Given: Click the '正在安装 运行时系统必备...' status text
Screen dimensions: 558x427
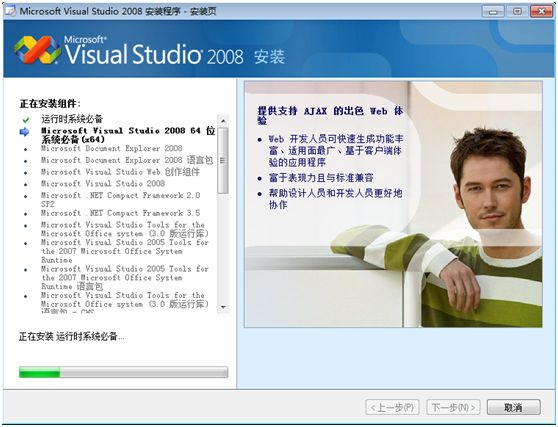Looking at the screenshot, I should pos(72,336).
